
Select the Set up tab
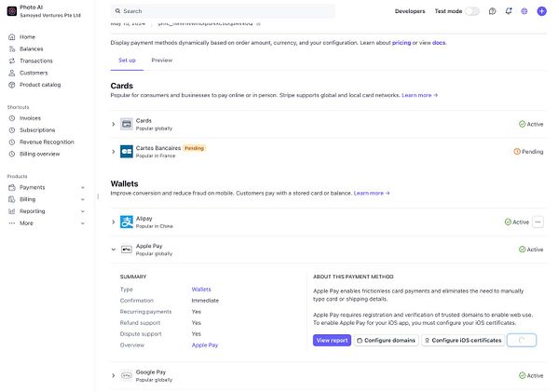[127, 60]
